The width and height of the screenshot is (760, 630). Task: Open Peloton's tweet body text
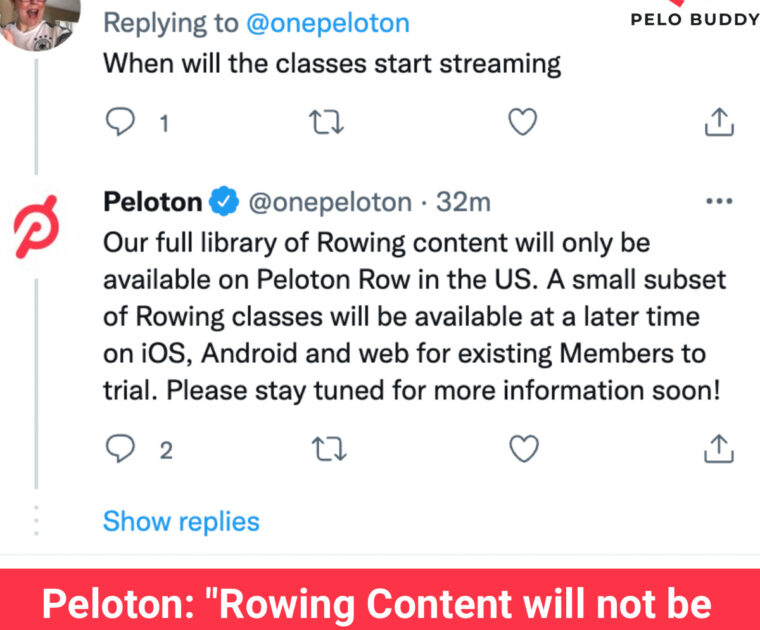tap(410, 318)
